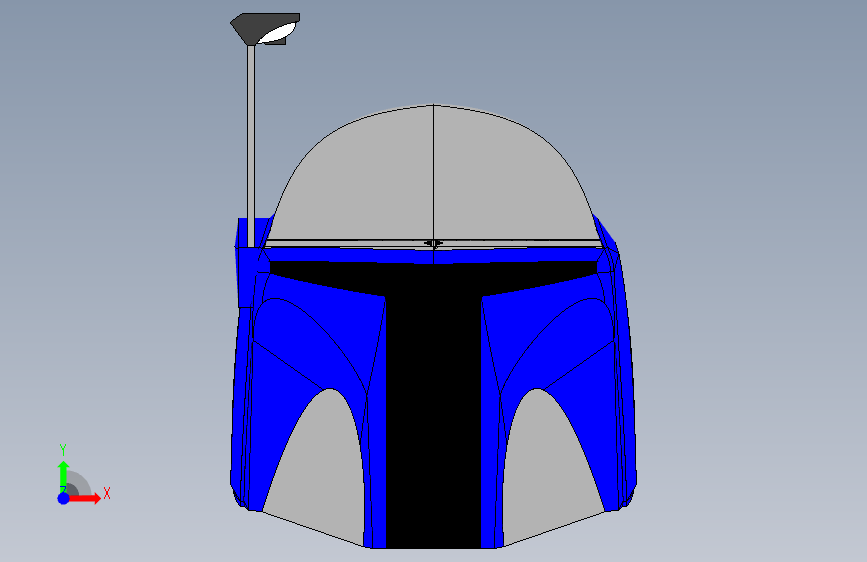Click the origin marker at the brow band center

[x=434, y=243]
